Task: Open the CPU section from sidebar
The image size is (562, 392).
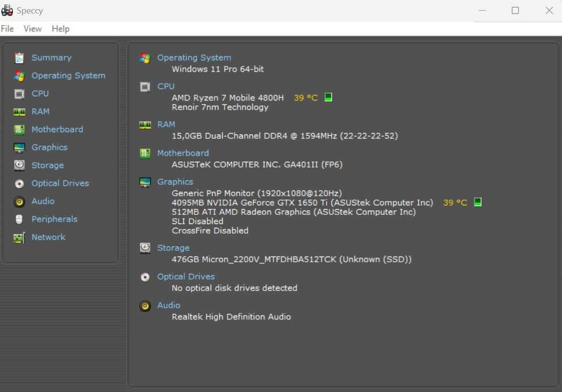Action: tap(40, 94)
